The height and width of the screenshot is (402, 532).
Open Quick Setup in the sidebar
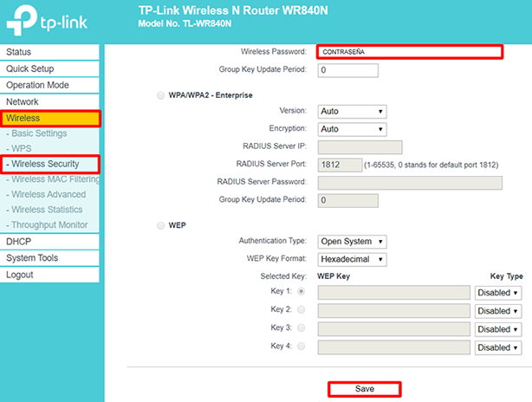click(49, 68)
